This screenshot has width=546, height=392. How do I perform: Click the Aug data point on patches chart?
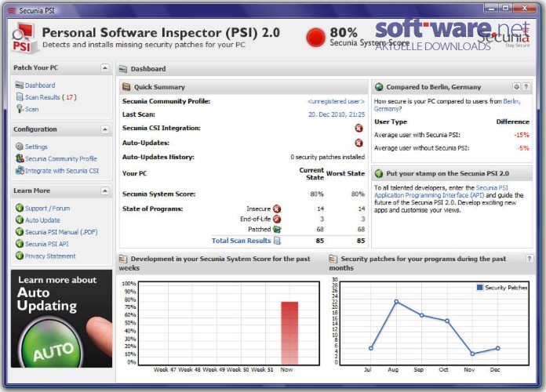[396, 302]
